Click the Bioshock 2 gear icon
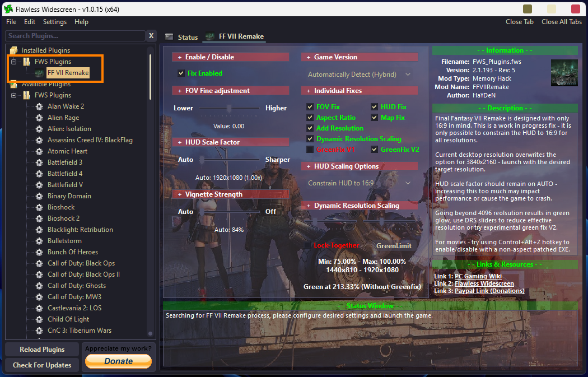Screen dimensions: 588x377 click(x=39, y=218)
